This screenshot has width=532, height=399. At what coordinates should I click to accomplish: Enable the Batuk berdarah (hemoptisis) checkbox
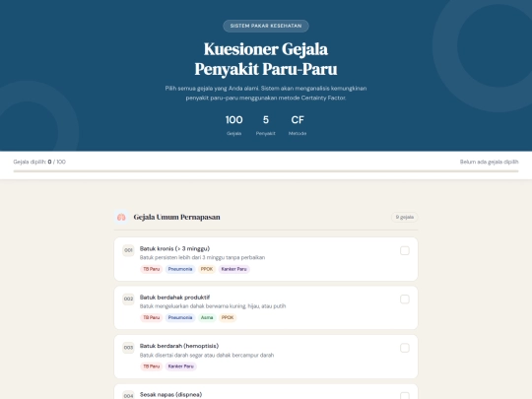[x=405, y=348]
